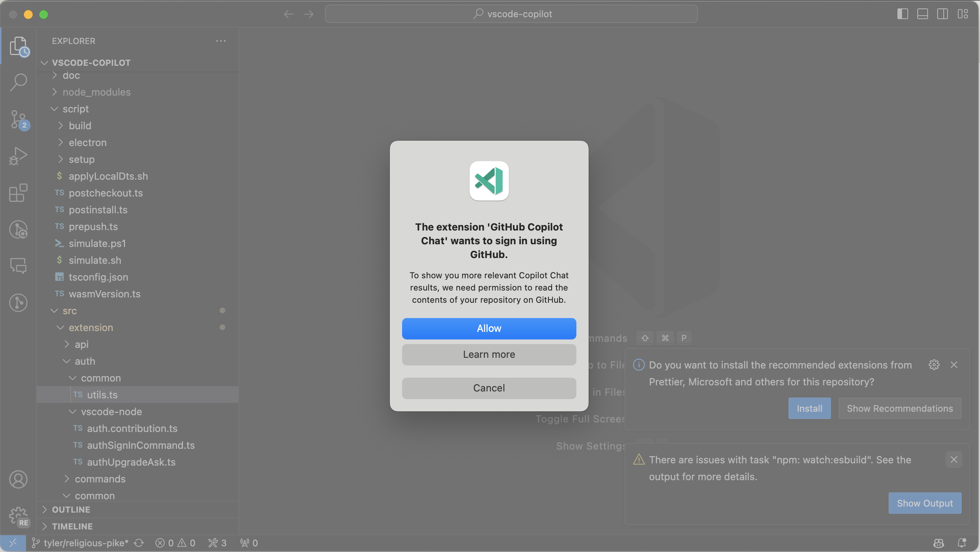Open the Run and Debug icon
Viewport: 980px width, 552px height.
pos(18,156)
